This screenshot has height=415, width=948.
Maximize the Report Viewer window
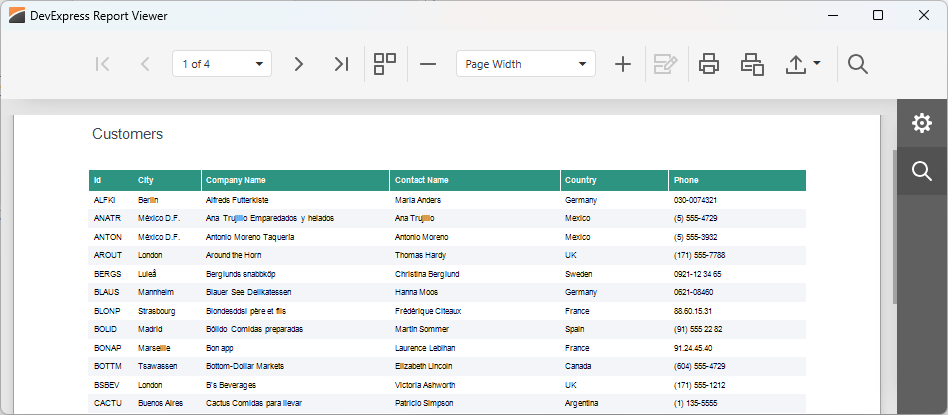[878, 16]
